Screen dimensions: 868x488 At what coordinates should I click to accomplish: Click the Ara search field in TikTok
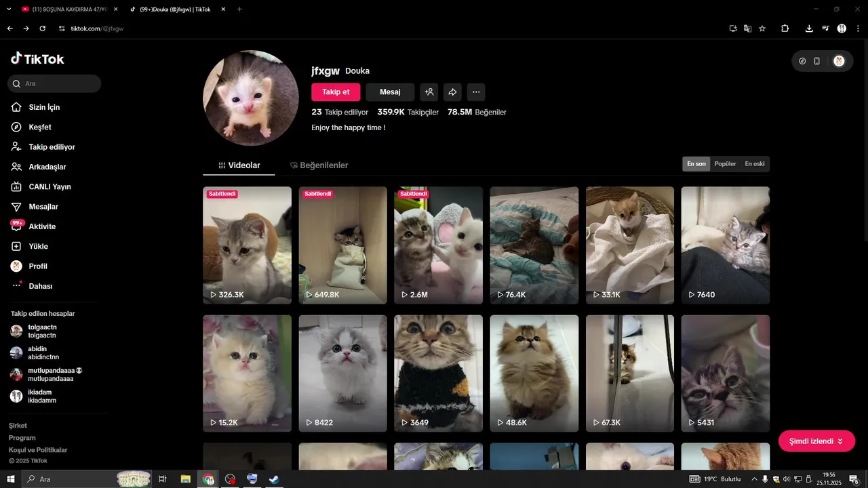54,84
